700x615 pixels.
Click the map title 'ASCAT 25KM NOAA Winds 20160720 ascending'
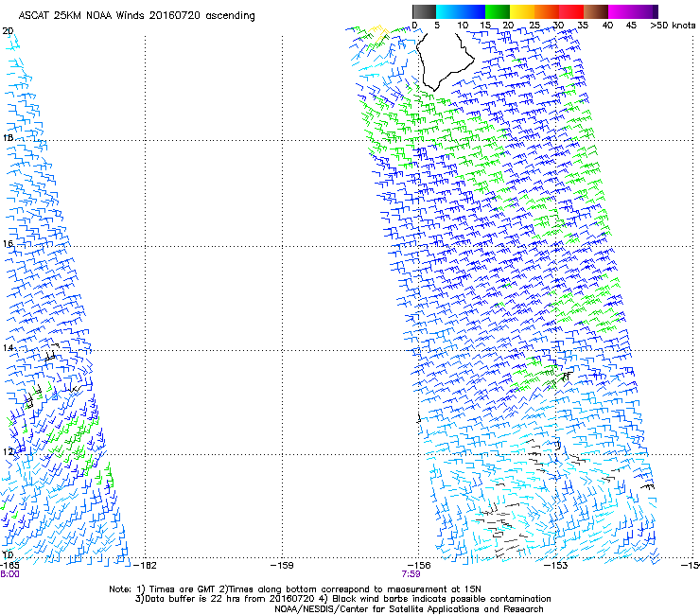click(x=136, y=16)
